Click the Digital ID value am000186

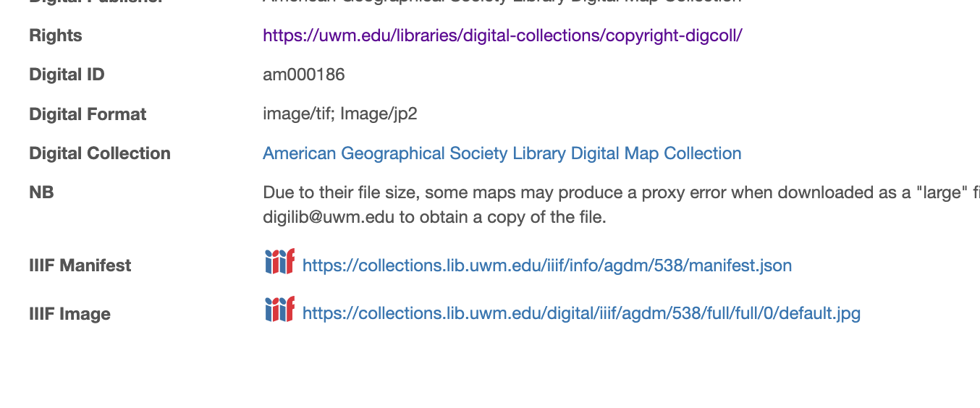tap(303, 75)
